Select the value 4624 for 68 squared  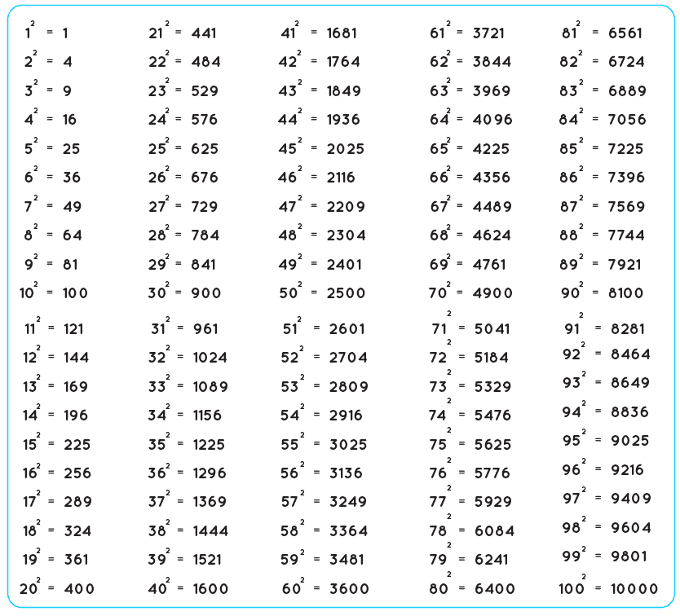coord(492,235)
